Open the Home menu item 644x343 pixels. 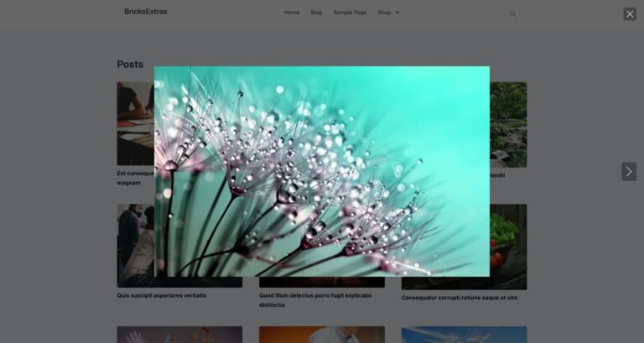291,13
